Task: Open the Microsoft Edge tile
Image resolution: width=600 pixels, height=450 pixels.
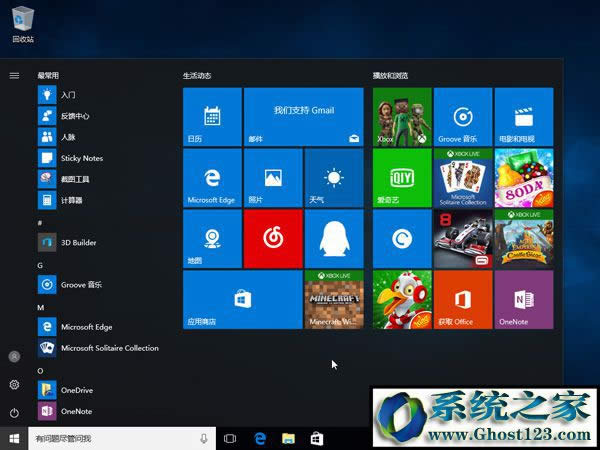Action: coord(212,178)
